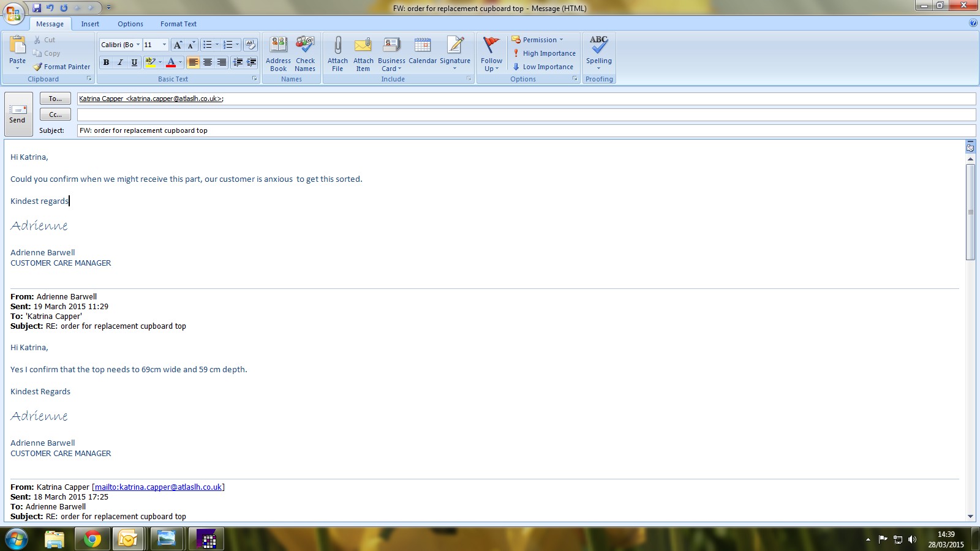Open the Windows Start menu
Image resolution: width=980 pixels, height=551 pixels.
pyautogui.click(x=17, y=539)
